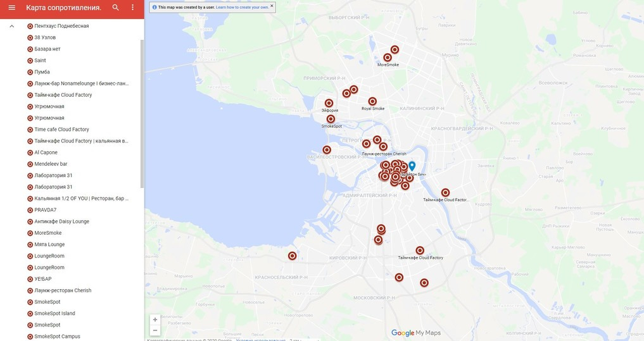Open the hamburger menu in the header
The height and width of the screenshot is (341, 644).
(11, 8)
